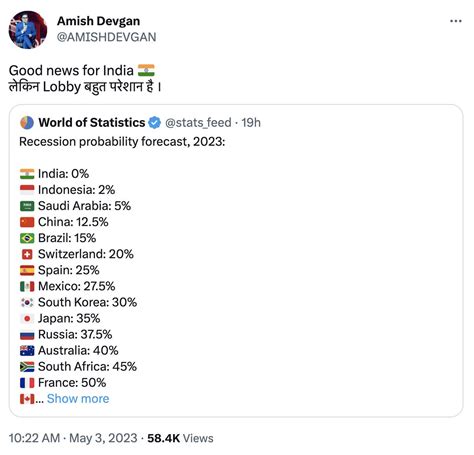Click the India flag emoji in tweet text
Screen dimensions: 474x455
[146, 70]
